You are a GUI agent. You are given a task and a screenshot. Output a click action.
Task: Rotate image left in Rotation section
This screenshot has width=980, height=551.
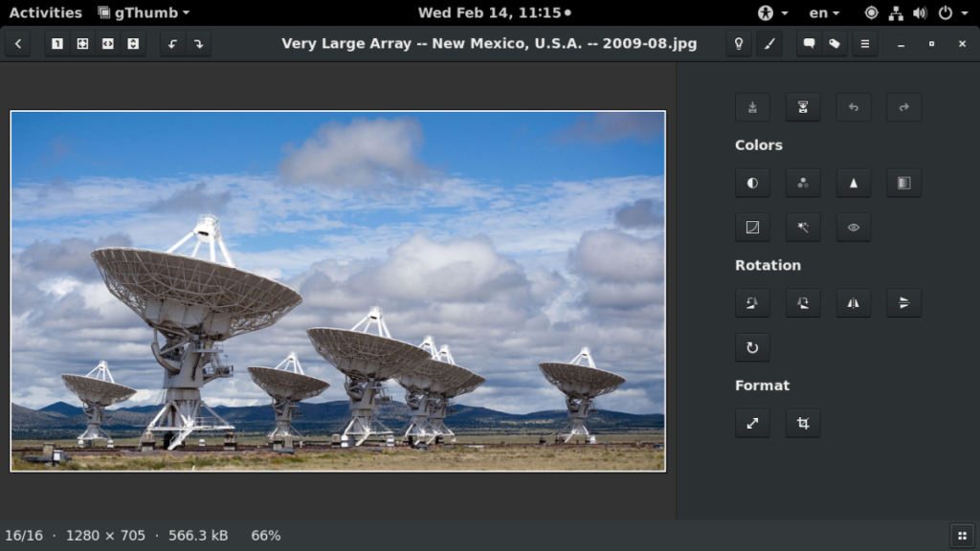tap(752, 303)
